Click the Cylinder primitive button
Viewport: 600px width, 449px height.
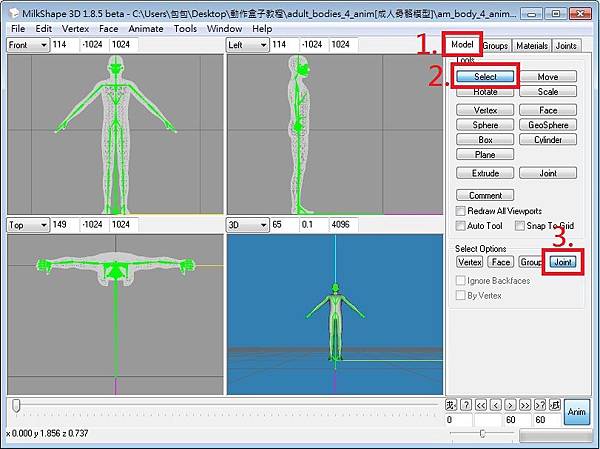[x=548, y=140]
